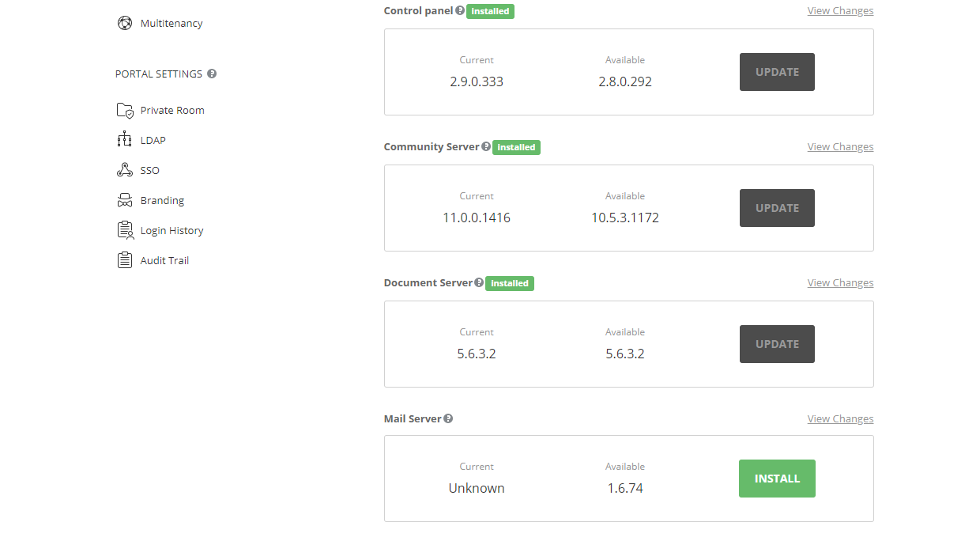The width and height of the screenshot is (980, 560).
Task: Show help for Document Server
Action: 479,282
